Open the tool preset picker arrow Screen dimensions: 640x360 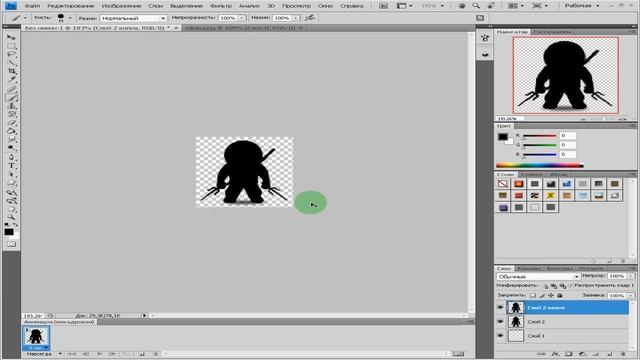(25, 18)
